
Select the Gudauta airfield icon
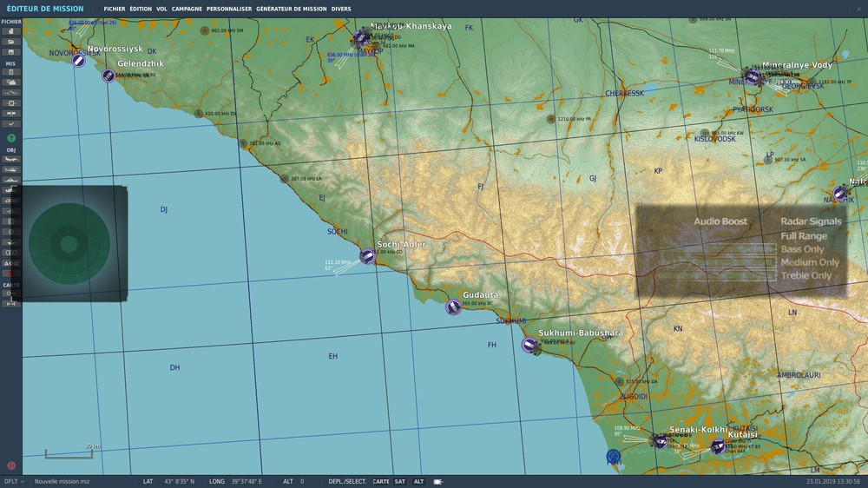(x=453, y=307)
